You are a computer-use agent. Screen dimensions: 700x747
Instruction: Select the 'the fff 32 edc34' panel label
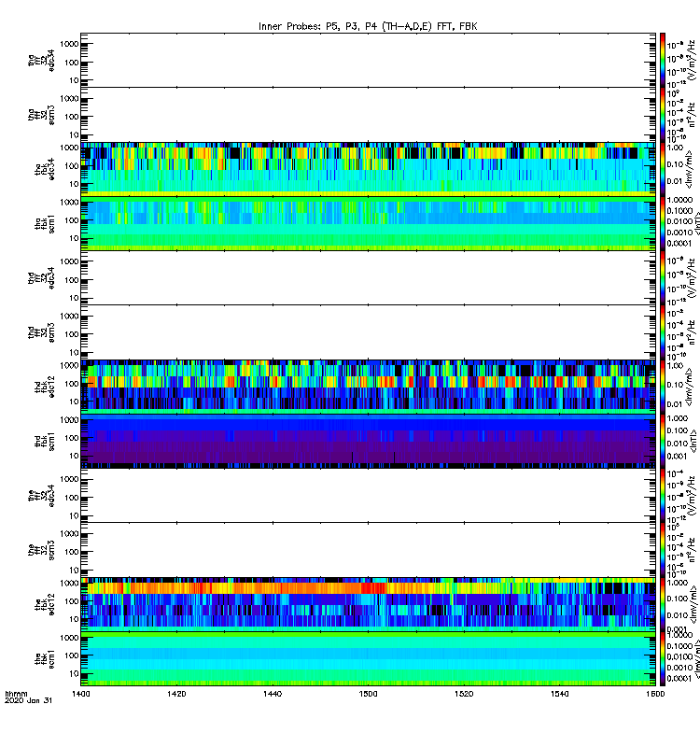tap(41, 496)
